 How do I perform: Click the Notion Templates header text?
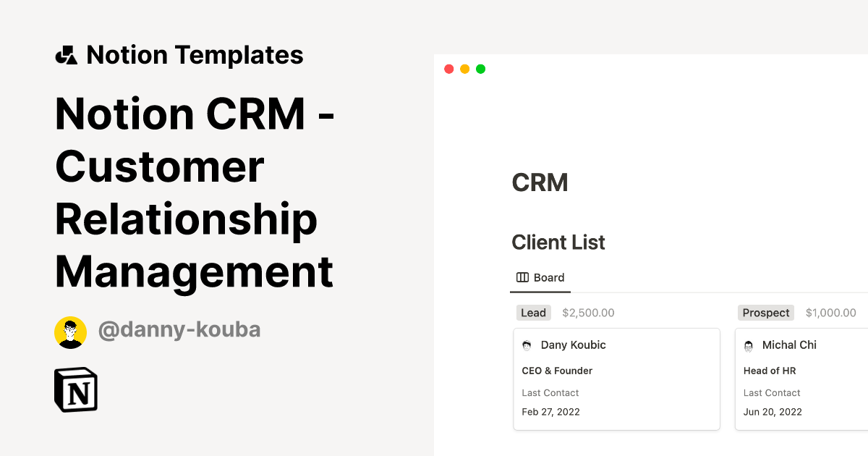(x=195, y=54)
